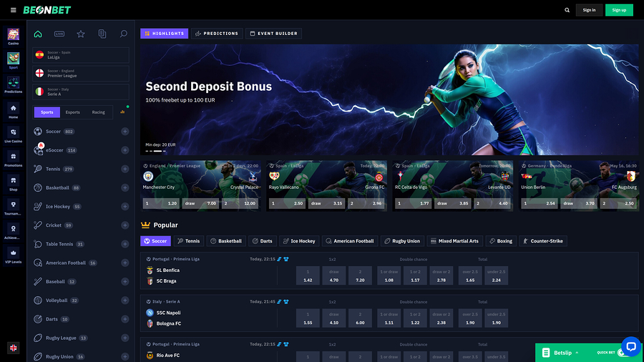The width and height of the screenshot is (644, 362).
Task: Open the sportsbook search icon
Action: [123, 34]
